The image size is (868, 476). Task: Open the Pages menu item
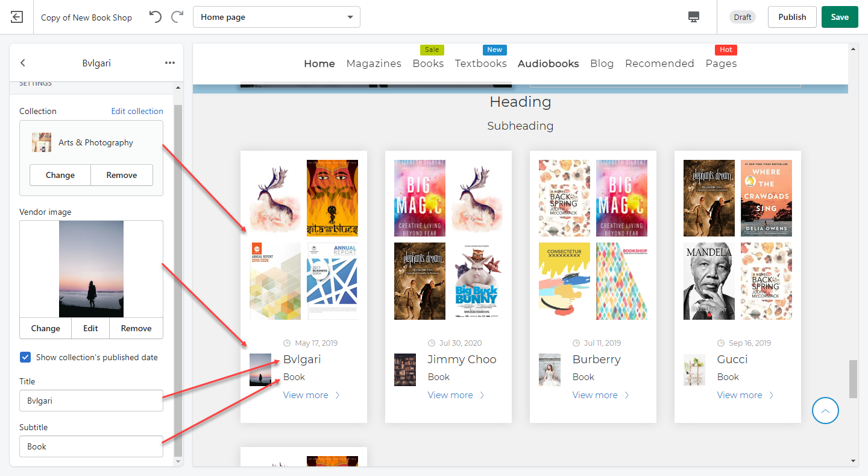[722, 63]
